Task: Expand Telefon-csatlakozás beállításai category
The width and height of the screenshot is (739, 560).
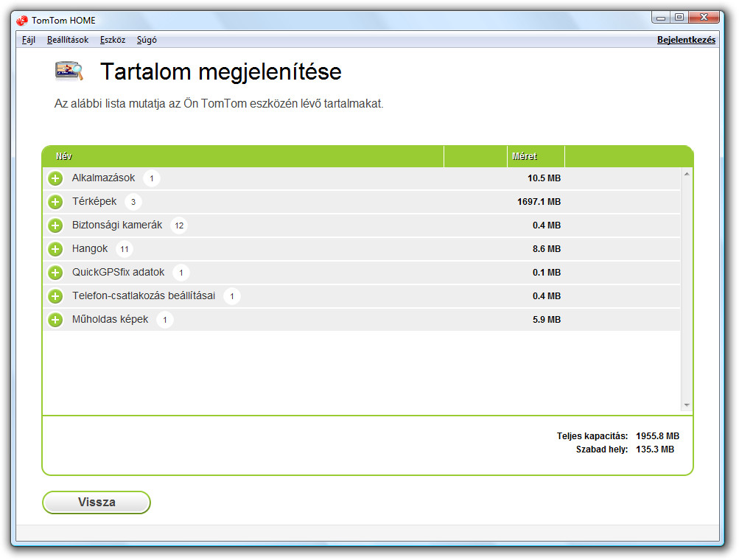Action: point(55,296)
